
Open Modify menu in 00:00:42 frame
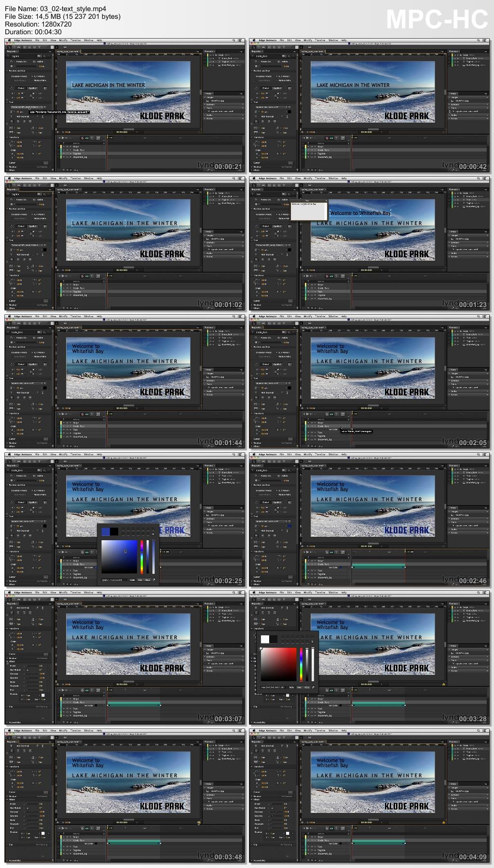(x=308, y=40)
